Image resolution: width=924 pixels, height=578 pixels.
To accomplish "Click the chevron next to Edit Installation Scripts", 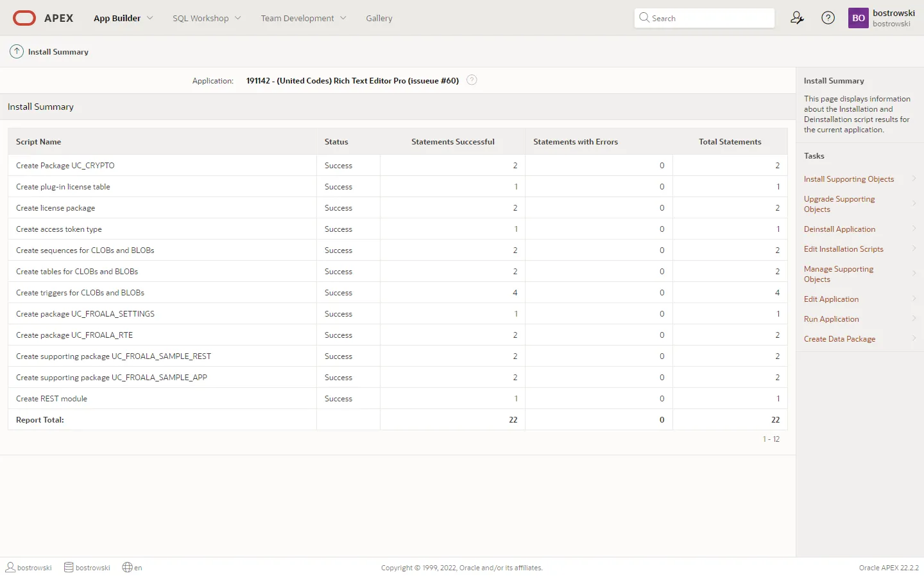I will coord(914,249).
